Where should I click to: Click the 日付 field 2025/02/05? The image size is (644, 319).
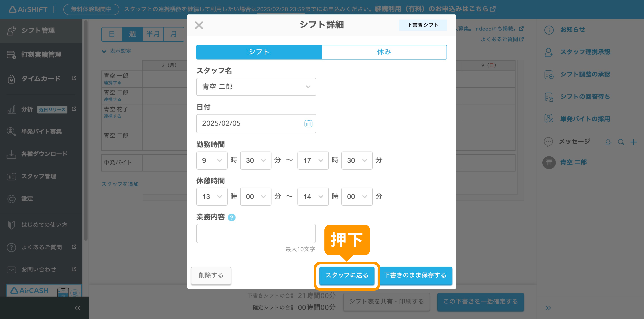tap(256, 124)
